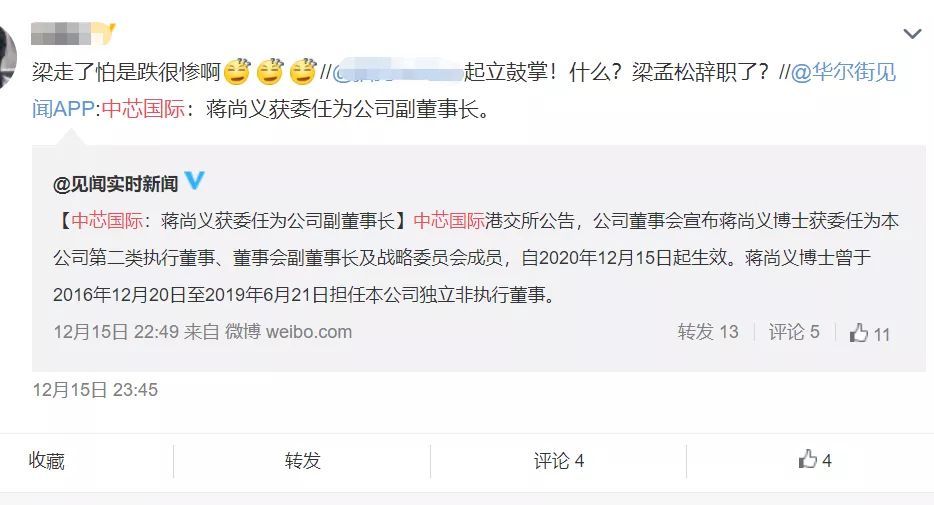
Task: Open 评论 4 comments section
Action: click(558, 460)
